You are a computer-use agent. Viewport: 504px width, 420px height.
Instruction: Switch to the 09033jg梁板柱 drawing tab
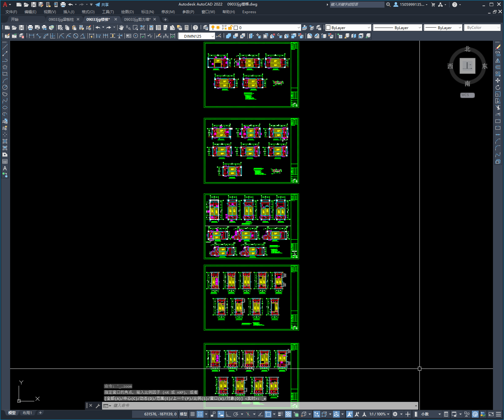pyautogui.click(x=61, y=19)
